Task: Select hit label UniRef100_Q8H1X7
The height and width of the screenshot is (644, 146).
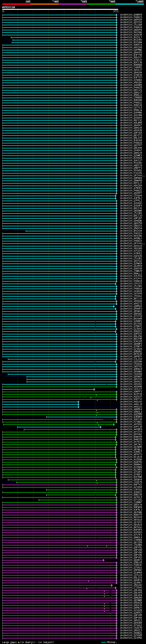Action: 131,93
